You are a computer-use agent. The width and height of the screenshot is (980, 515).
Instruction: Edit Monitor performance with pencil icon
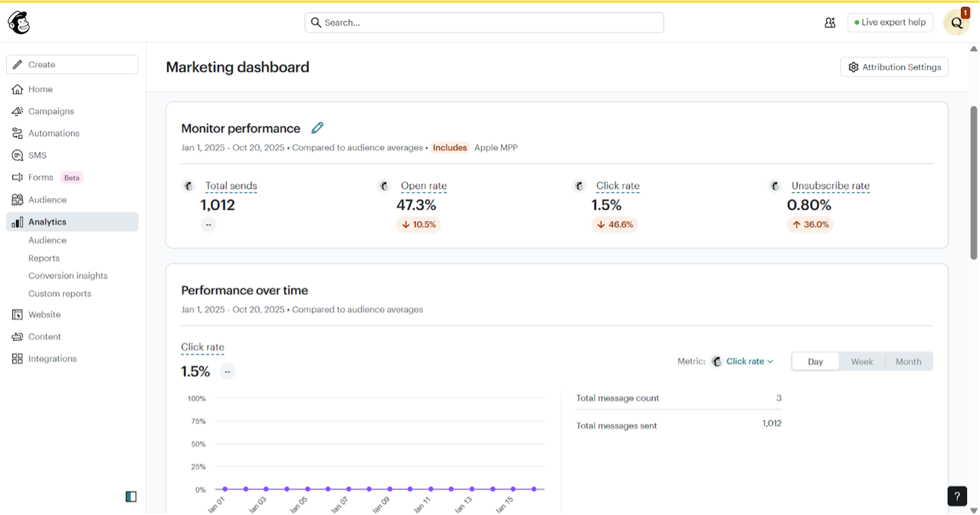tap(317, 128)
